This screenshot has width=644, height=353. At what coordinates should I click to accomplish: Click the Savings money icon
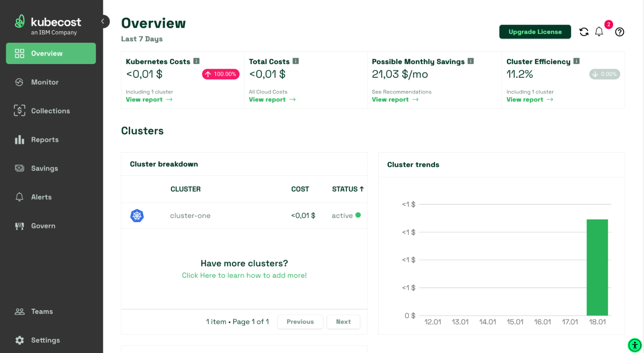point(19,168)
